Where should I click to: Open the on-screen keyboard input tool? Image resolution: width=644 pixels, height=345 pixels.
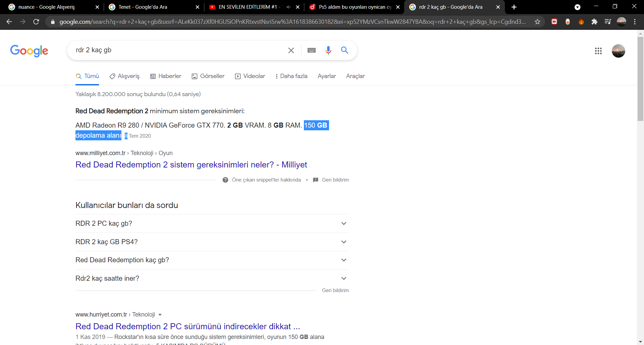312,50
